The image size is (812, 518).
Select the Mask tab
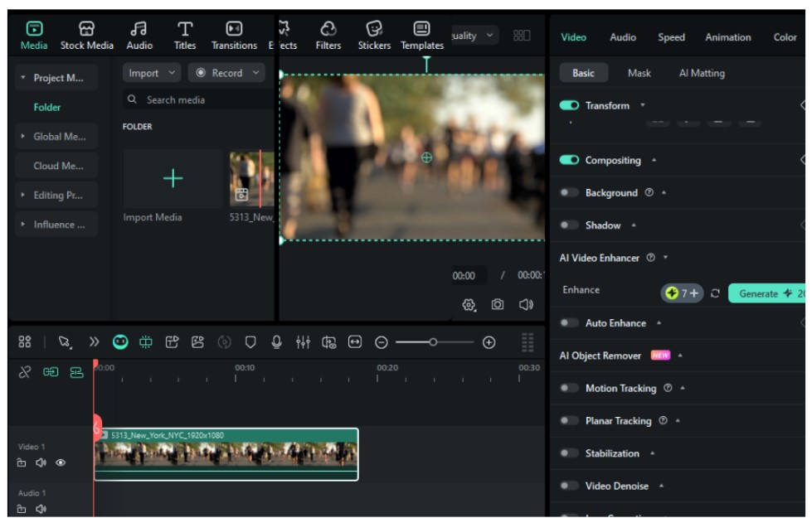(x=639, y=73)
